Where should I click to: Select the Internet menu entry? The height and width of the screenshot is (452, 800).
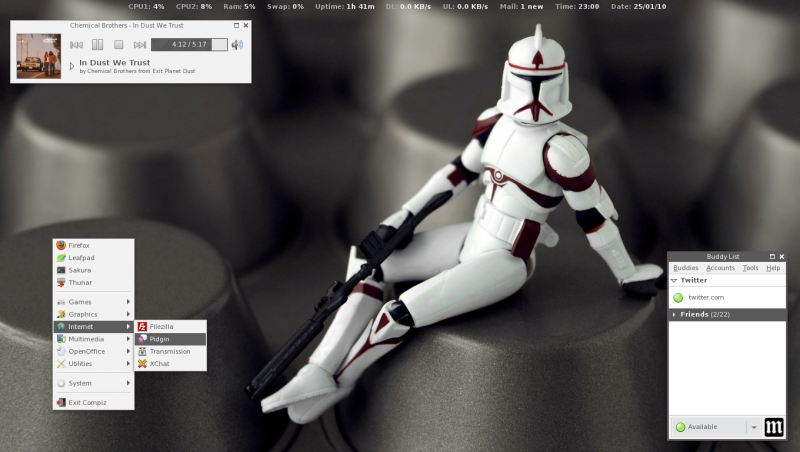coord(93,326)
